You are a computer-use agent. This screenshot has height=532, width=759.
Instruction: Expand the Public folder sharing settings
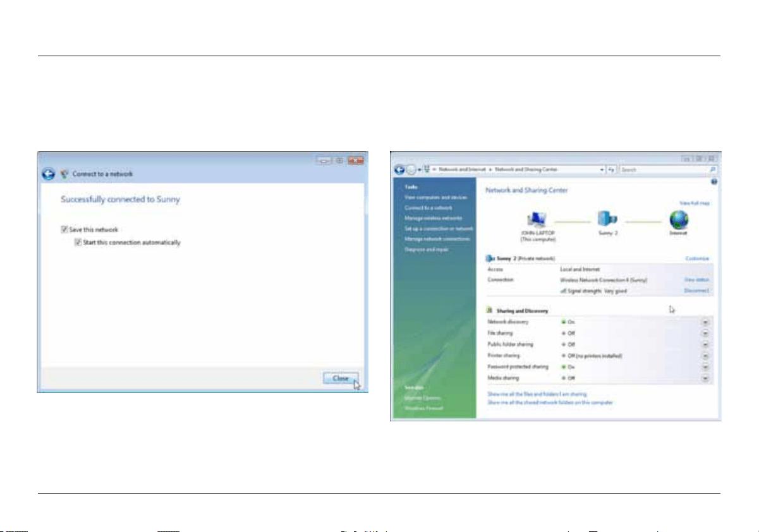(x=705, y=344)
